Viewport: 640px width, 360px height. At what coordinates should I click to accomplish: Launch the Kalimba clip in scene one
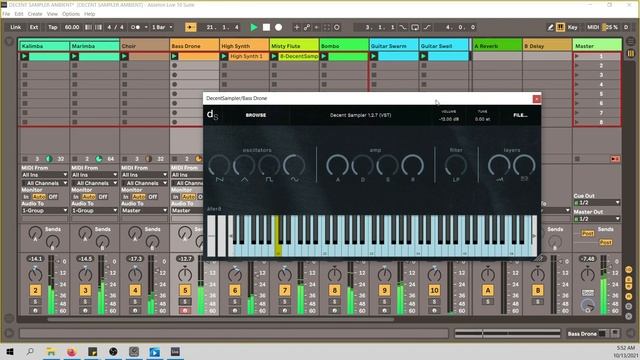coord(25,56)
